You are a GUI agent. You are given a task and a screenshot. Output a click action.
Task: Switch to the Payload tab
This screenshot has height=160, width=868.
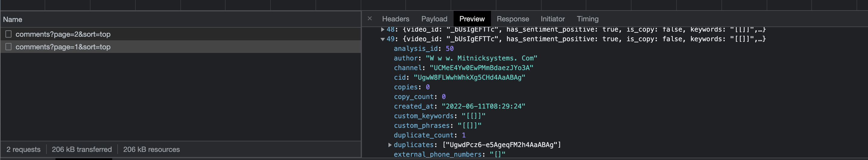pos(434,19)
